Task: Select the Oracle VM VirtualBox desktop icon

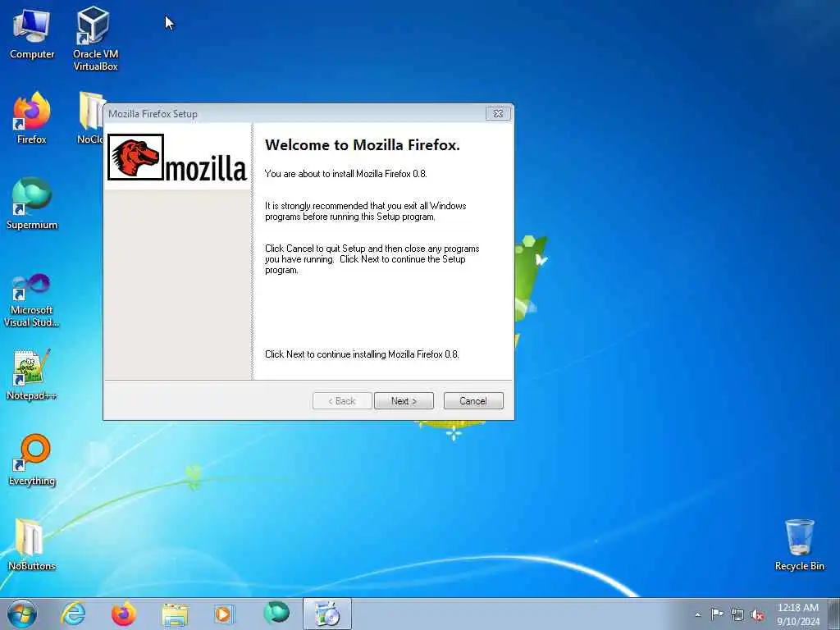Action: [x=95, y=39]
